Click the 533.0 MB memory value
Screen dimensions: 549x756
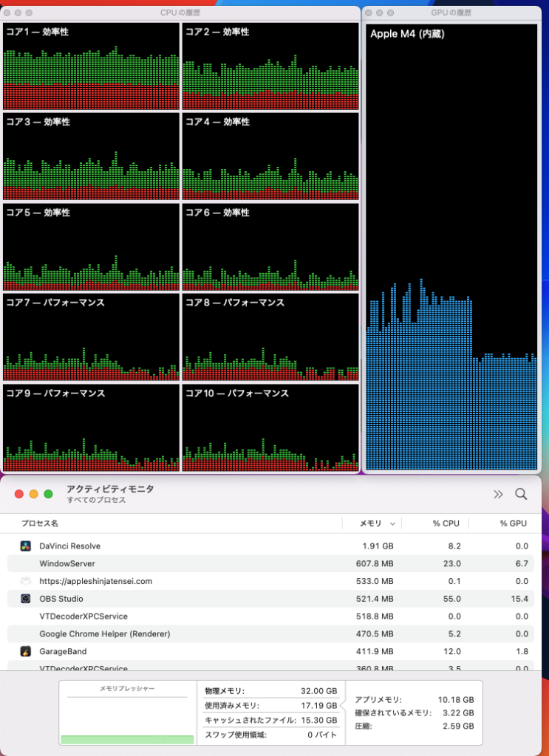click(375, 581)
